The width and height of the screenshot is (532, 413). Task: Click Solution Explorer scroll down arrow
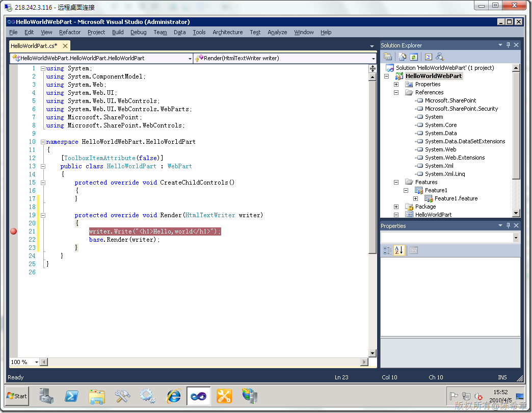516,213
